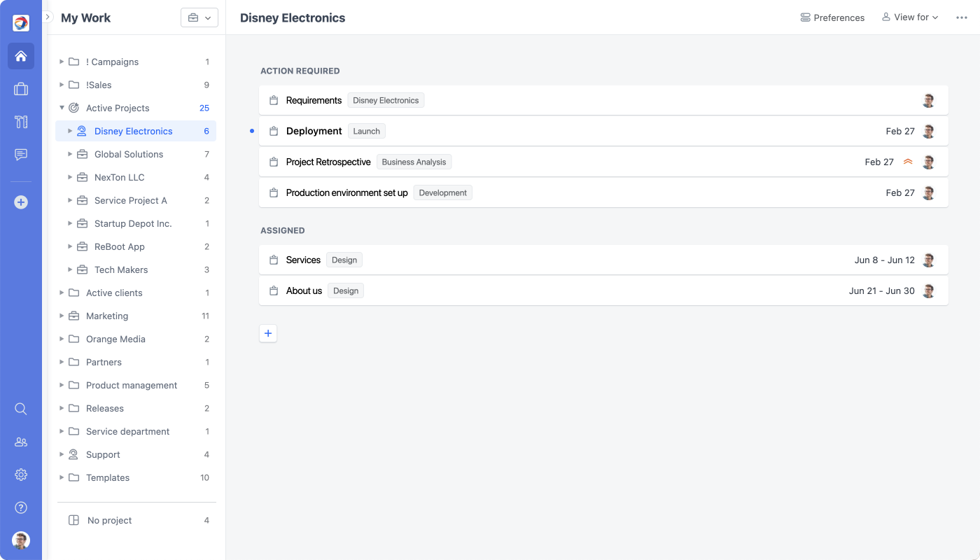Viewport: 980px width, 560px height.
Task: Open the Tools icon in left rail
Action: 21,122
